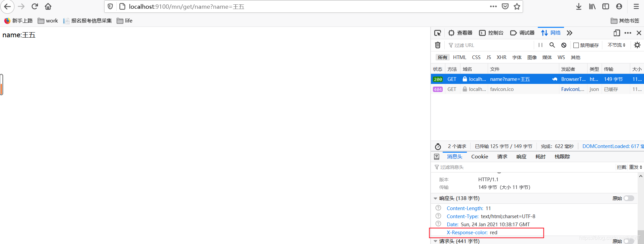Activate the element picker tool

pos(437,33)
